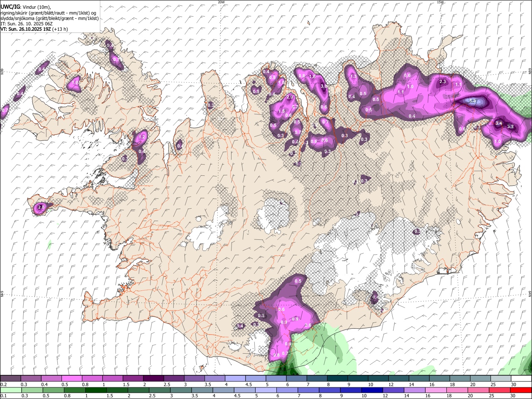Click the '3.4' precipitation value in the east
The height and width of the screenshot is (399, 532).
499,123
